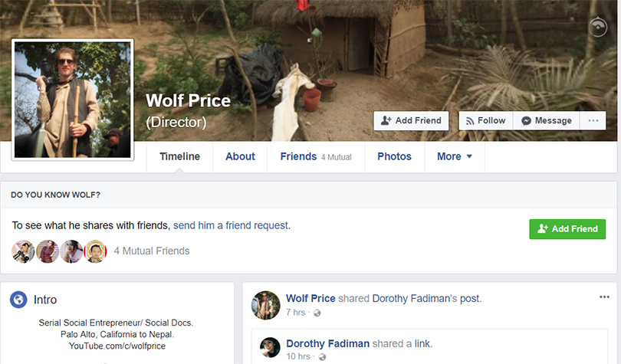Click the first mutual friend avatar
Image resolution: width=621 pixels, height=364 pixels.
point(23,251)
